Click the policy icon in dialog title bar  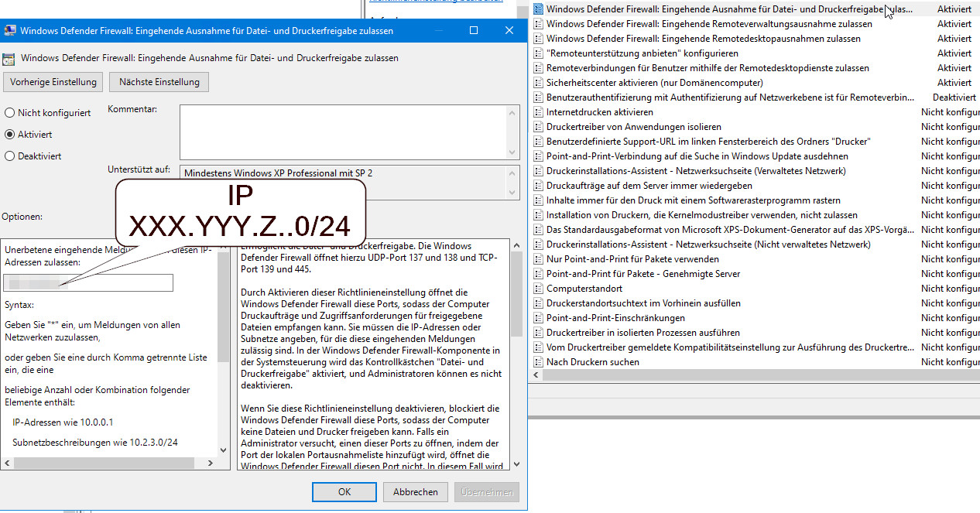(10, 31)
